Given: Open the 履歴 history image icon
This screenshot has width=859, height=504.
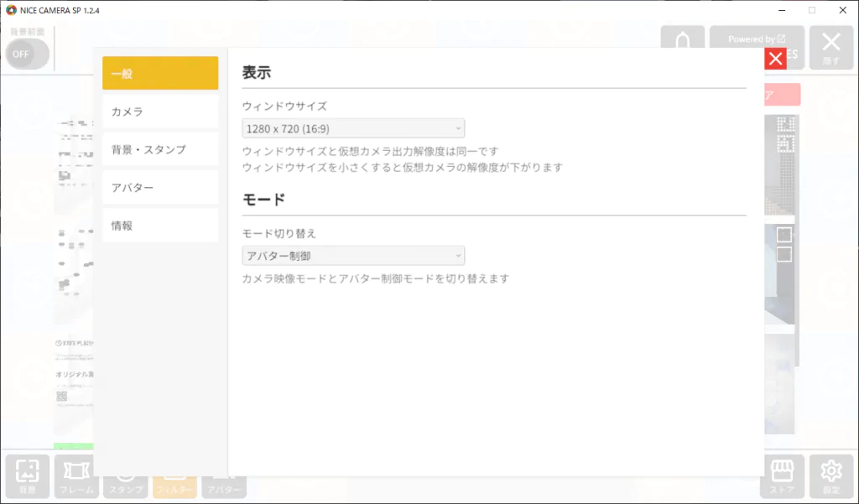Looking at the screenshot, I should click(x=28, y=476).
